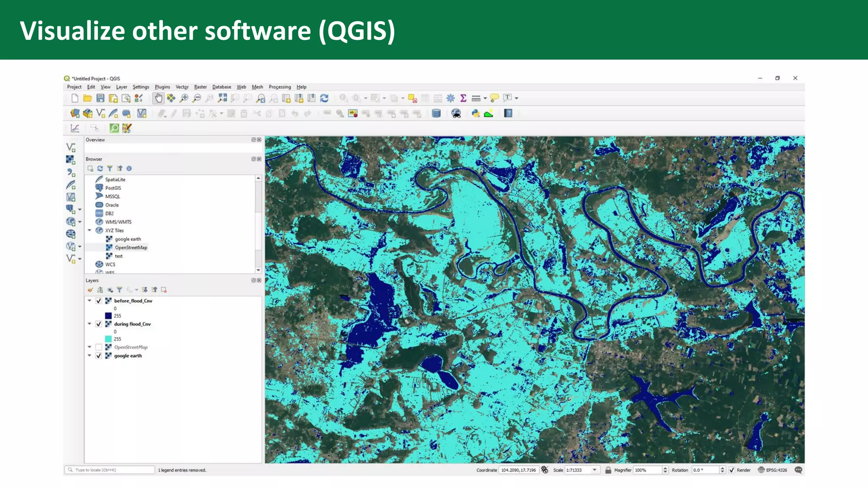Select the Pan Map hand tool

[158, 98]
